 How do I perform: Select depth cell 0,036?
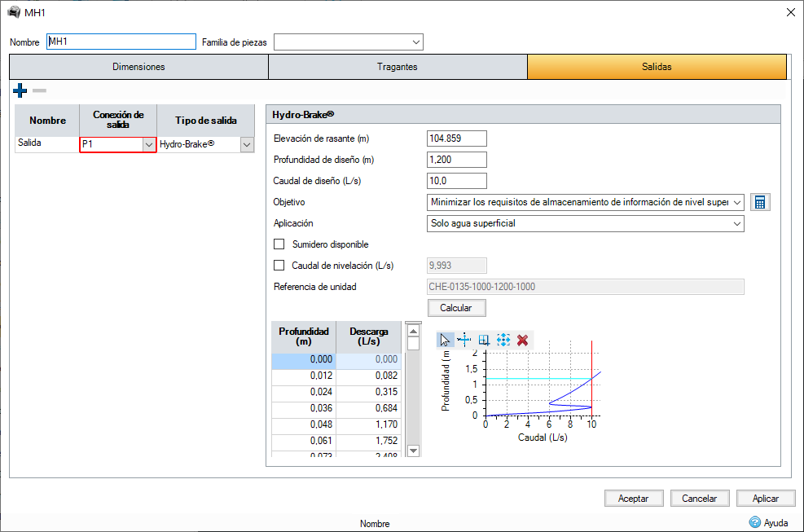304,408
